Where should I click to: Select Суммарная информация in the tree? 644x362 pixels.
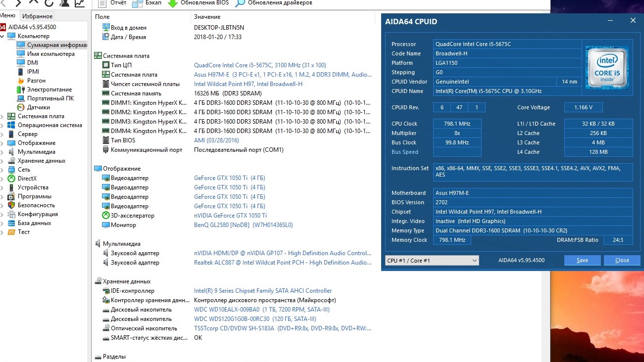[57, 45]
